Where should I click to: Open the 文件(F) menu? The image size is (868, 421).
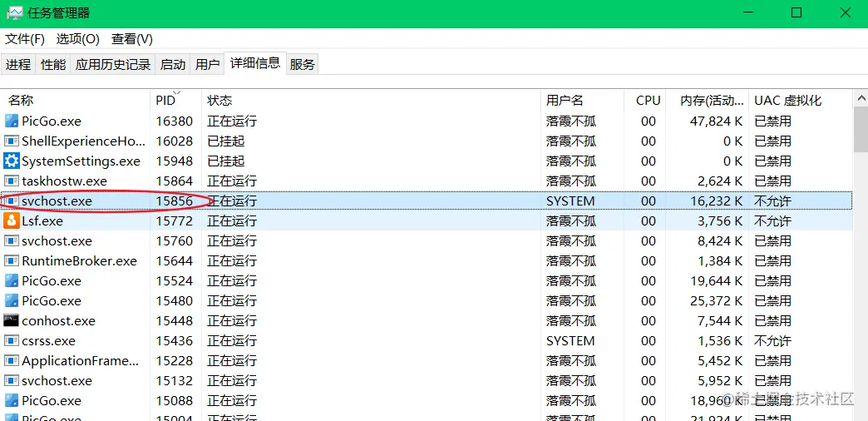(x=25, y=39)
